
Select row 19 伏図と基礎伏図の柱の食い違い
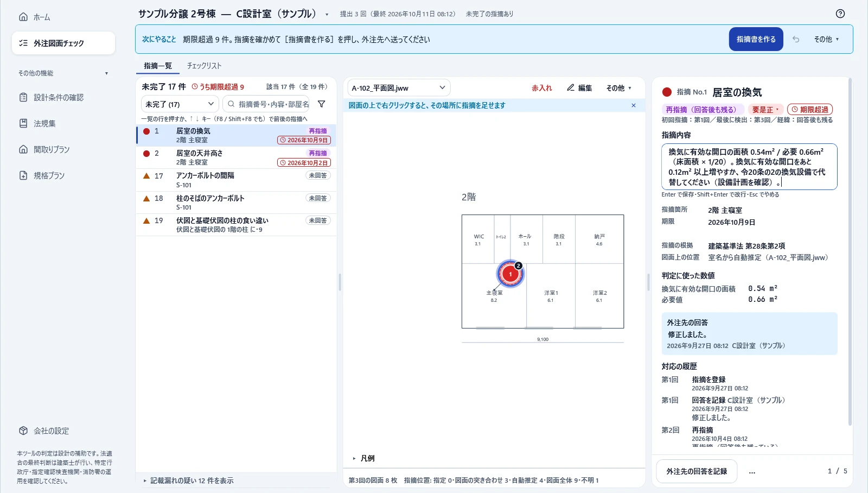coord(236,225)
